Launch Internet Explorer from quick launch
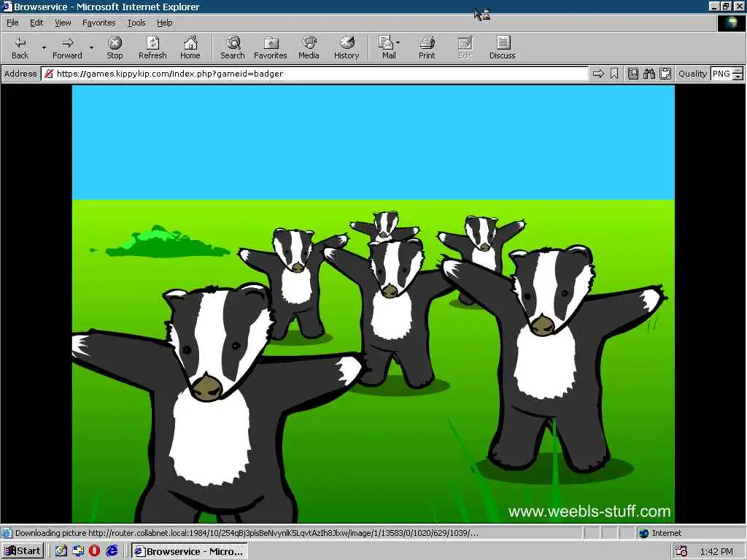747x560 pixels. click(112, 551)
